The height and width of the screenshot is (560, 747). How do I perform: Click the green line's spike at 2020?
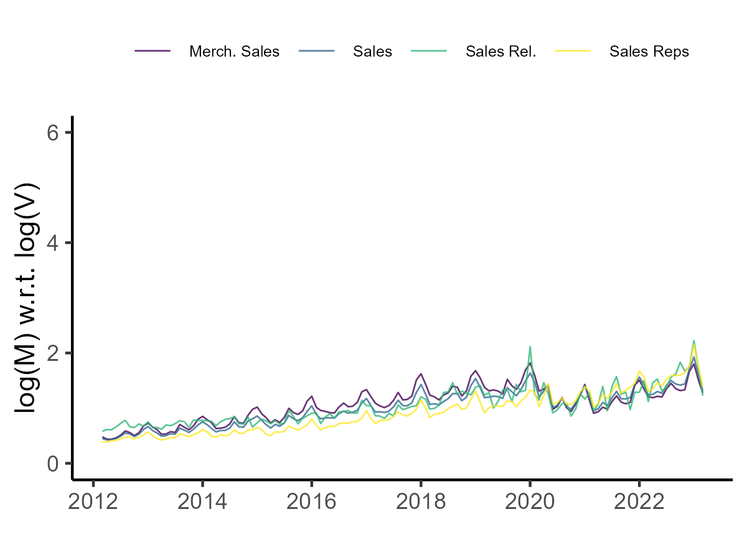[x=530, y=348]
